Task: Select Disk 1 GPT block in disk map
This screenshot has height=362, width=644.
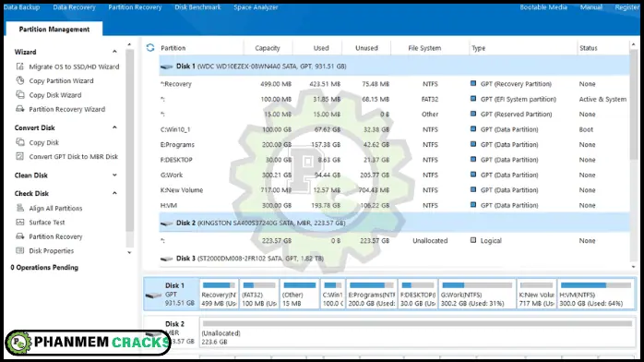Action: click(172, 294)
